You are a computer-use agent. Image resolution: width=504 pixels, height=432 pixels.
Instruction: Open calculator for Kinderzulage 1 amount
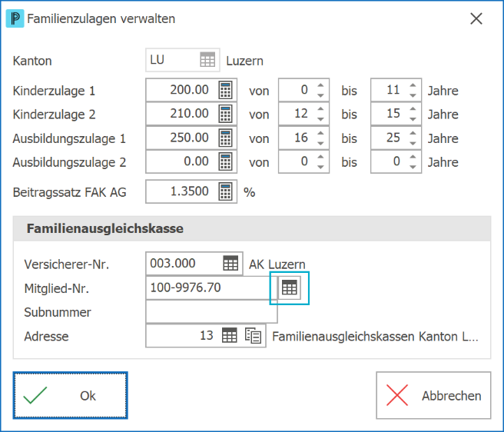coord(225,90)
